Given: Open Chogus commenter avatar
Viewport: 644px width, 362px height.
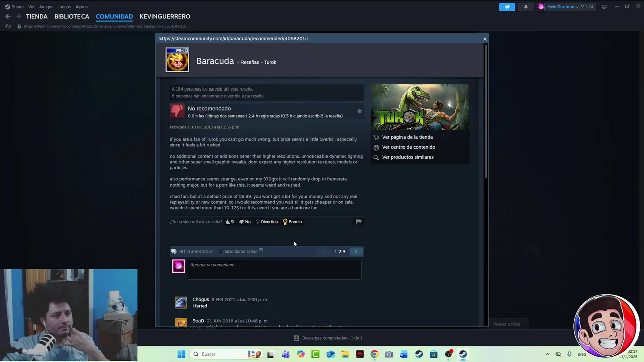Looking at the screenshot, I should pos(181,302).
